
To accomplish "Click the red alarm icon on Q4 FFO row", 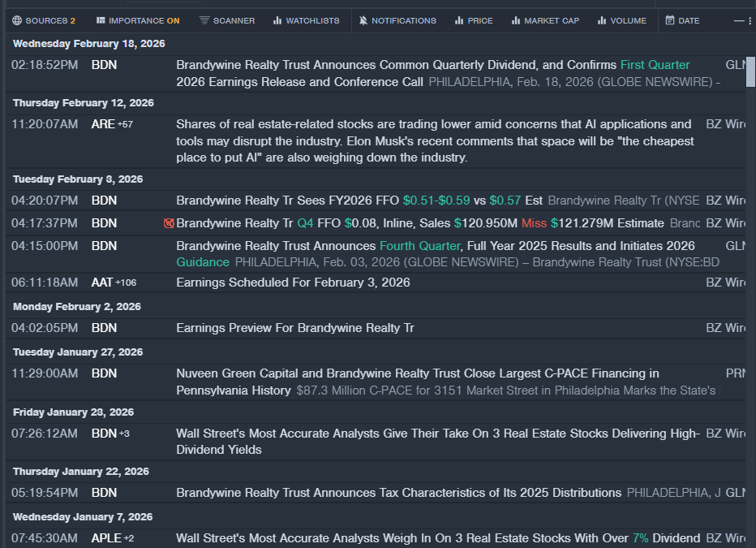I will 169,223.
